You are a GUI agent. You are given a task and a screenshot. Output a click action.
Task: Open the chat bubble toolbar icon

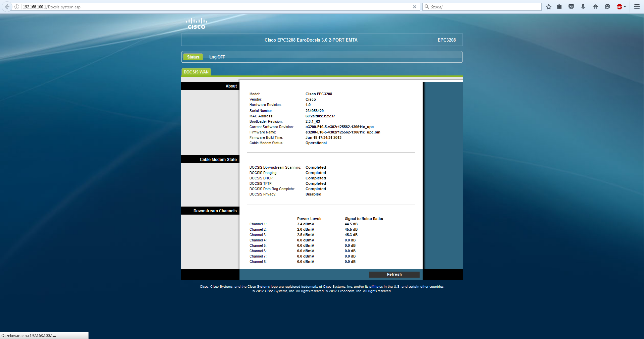[607, 7]
